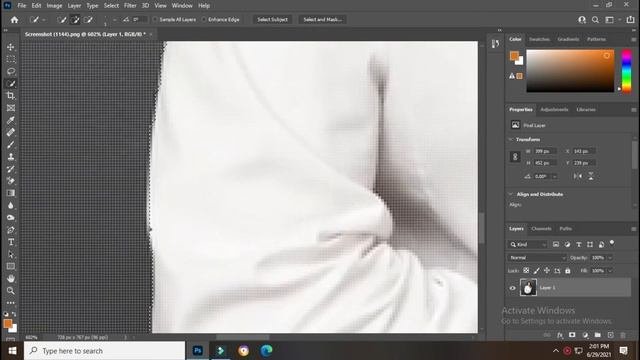
Task: Select the Zoom tool
Action: point(11,291)
